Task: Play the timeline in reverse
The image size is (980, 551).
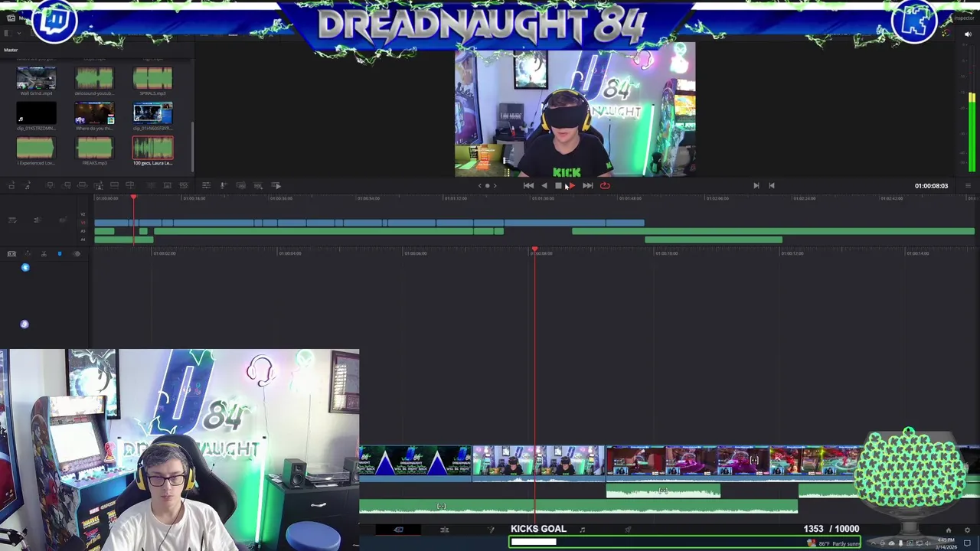Action: pos(544,185)
